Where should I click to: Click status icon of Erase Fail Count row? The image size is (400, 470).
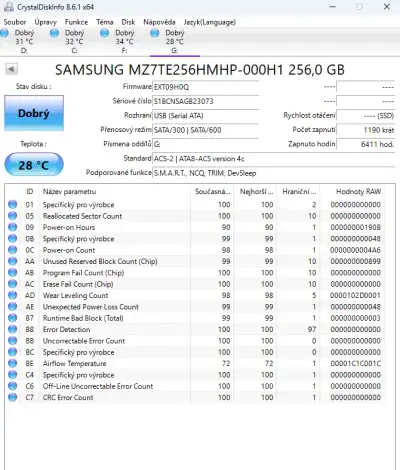(x=13, y=284)
